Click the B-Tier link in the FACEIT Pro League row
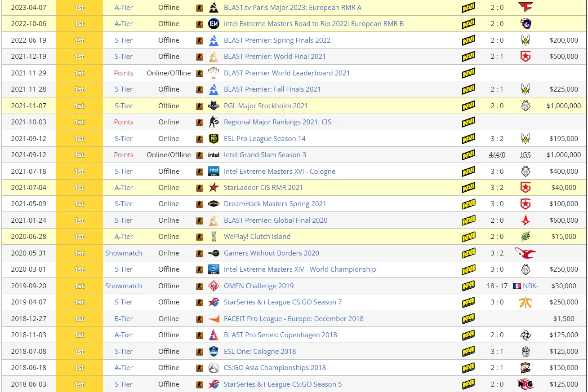 pos(124,318)
